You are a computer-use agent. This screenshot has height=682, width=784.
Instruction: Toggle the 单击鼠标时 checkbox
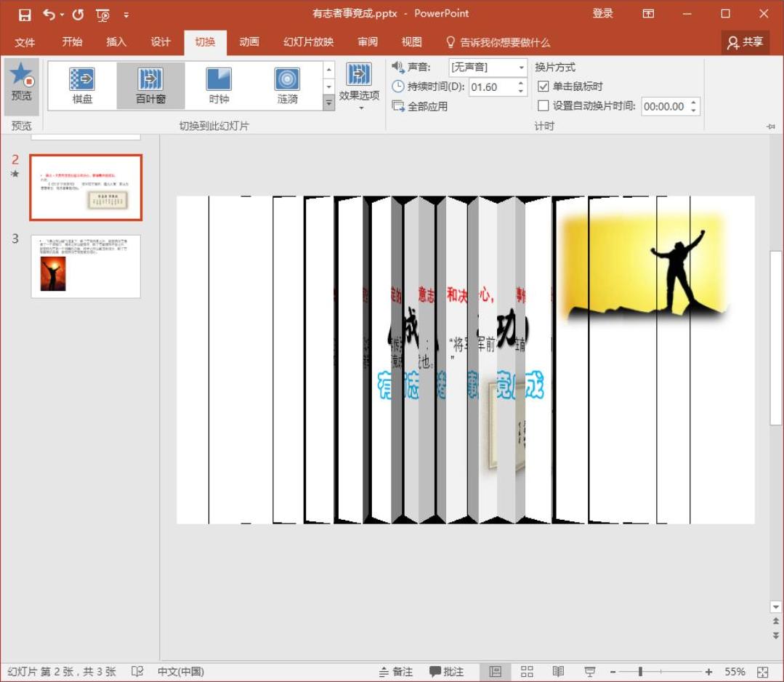pos(543,87)
